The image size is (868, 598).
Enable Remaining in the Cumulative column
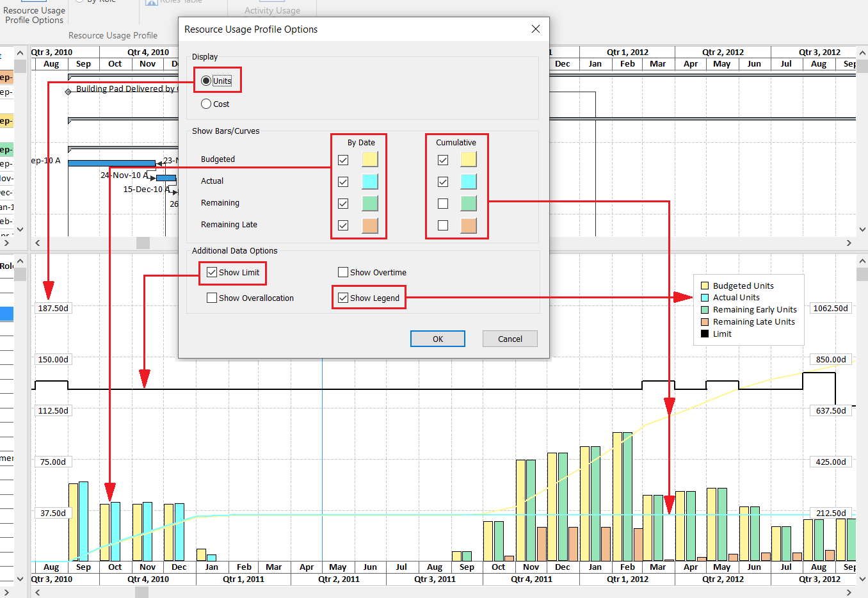pos(443,203)
